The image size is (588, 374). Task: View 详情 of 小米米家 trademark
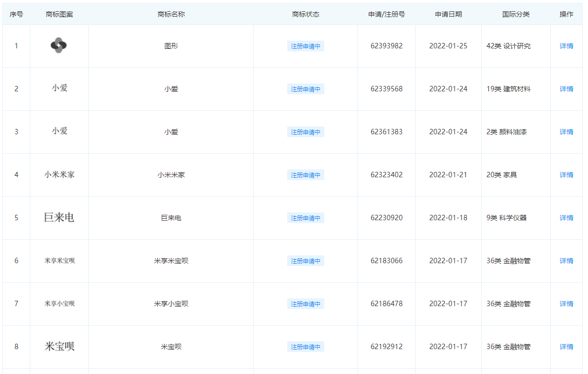click(567, 175)
